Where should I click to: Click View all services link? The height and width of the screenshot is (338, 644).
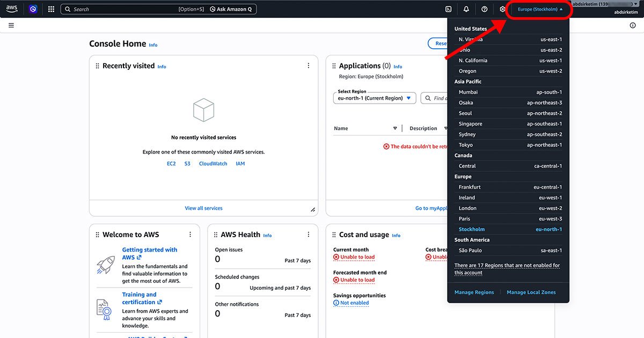(203, 208)
